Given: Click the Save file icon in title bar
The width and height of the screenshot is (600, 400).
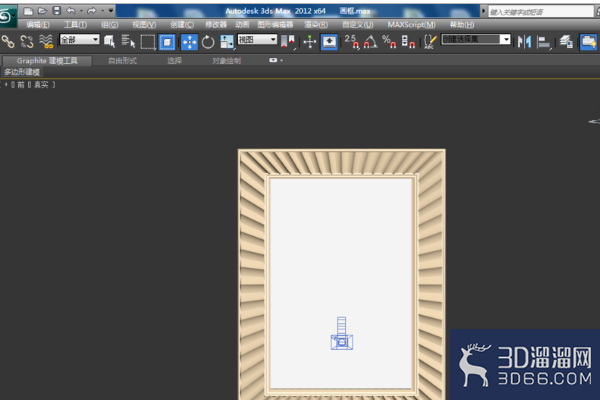Looking at the screenshot, I should [57, 11].
